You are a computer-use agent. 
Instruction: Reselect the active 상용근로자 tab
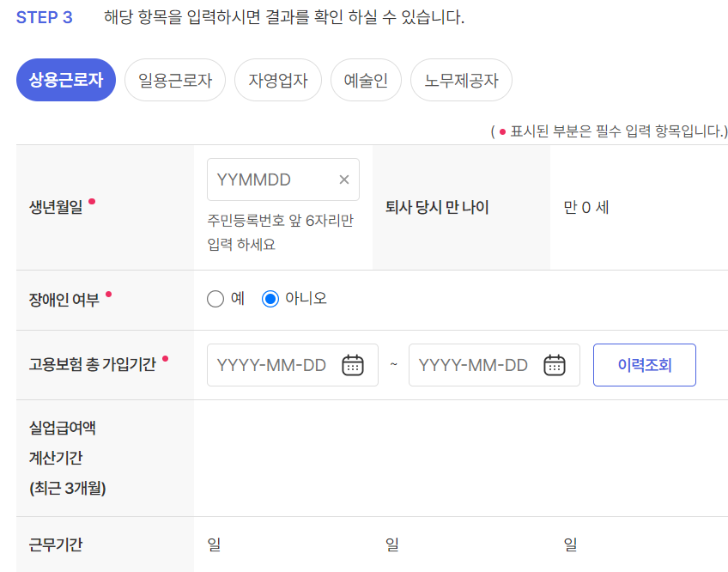click(65, 79)
